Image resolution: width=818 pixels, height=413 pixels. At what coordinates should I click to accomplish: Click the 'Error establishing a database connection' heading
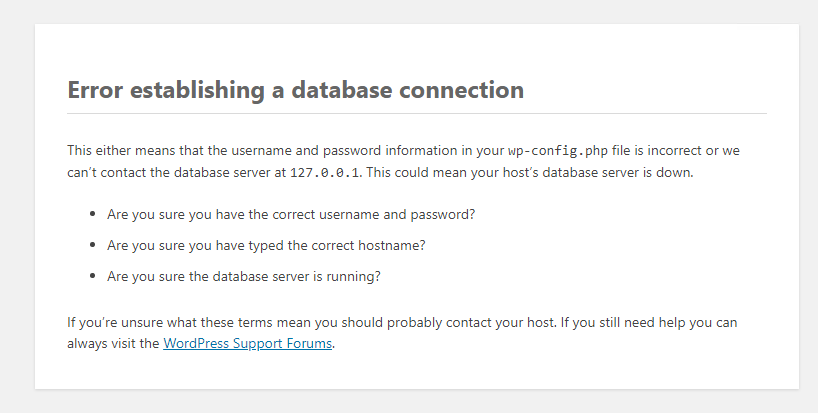tap(295, 89)
